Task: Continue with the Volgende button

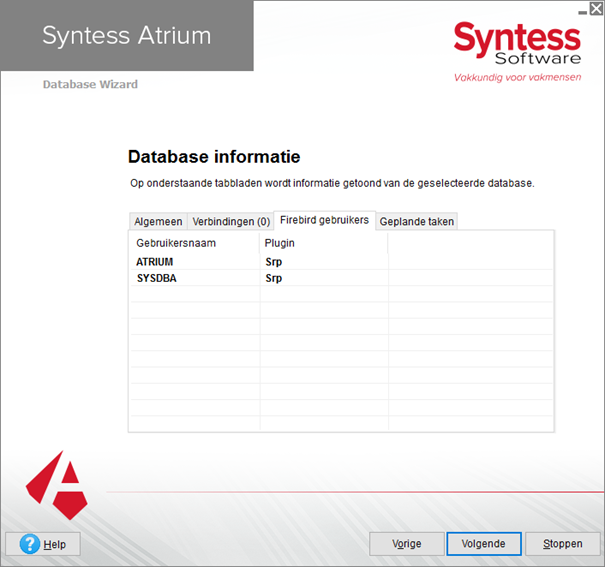Action: [484, 544]
